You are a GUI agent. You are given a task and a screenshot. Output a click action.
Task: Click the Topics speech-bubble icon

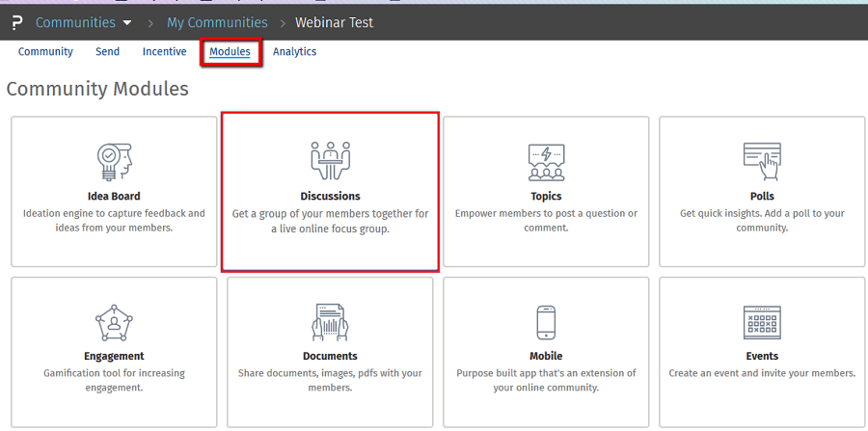click(547, 162)
